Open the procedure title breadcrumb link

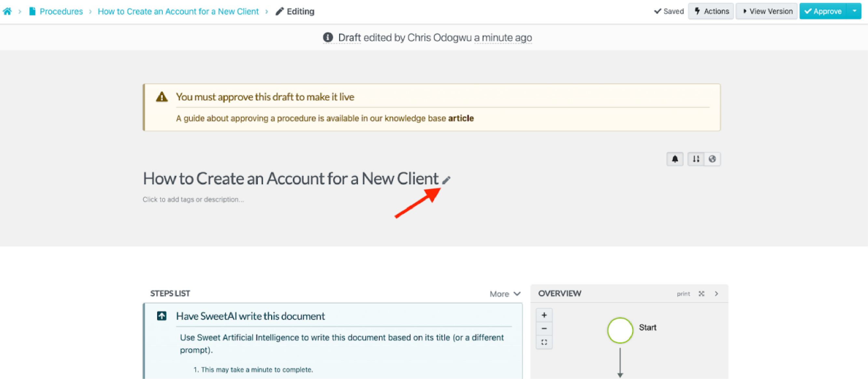click(178, 11)
